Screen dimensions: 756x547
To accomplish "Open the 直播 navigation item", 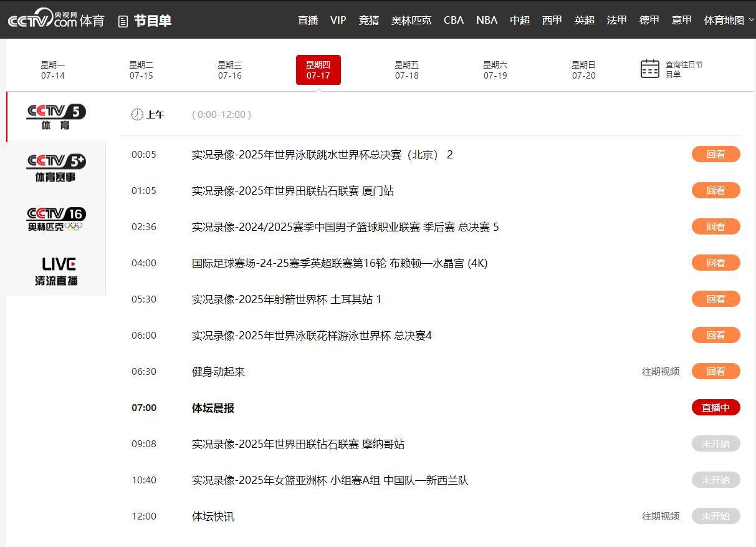I will pyautogui.click(x=308, y=20).
